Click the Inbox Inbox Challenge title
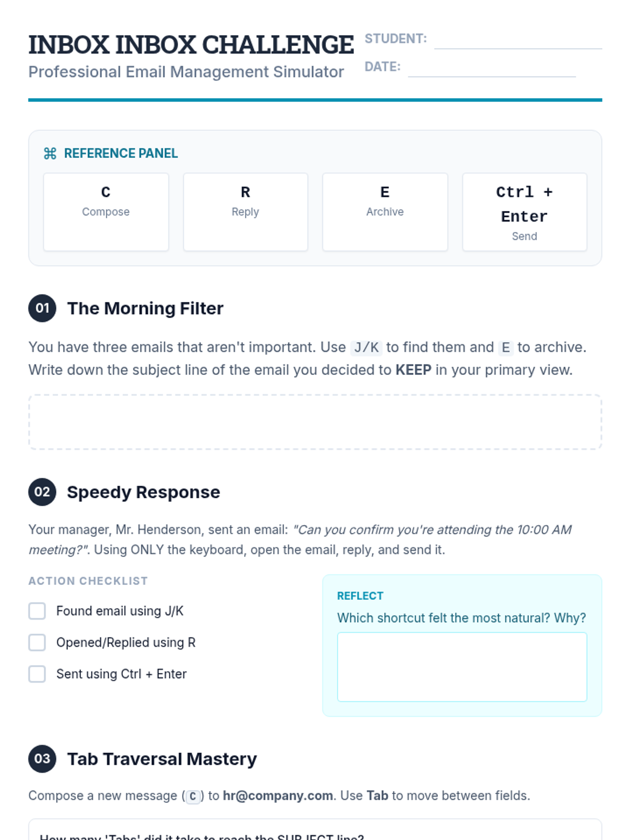The height and width of the screenshot is (840, 630). click(191, 45)
